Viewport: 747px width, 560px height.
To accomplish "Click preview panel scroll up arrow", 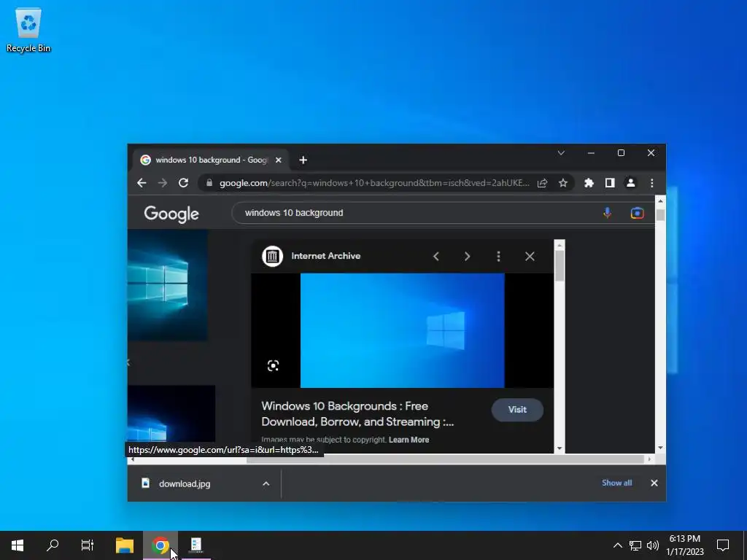I will pos(560,245).
